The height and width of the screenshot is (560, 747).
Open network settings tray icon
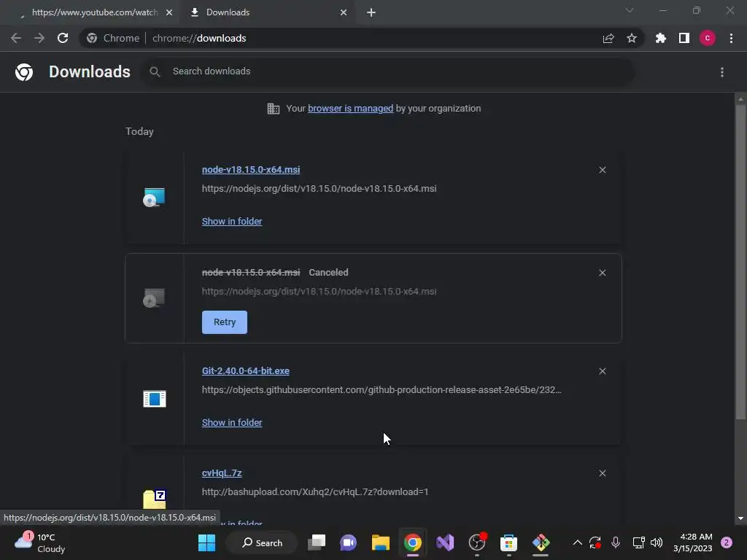coord(638,542)
